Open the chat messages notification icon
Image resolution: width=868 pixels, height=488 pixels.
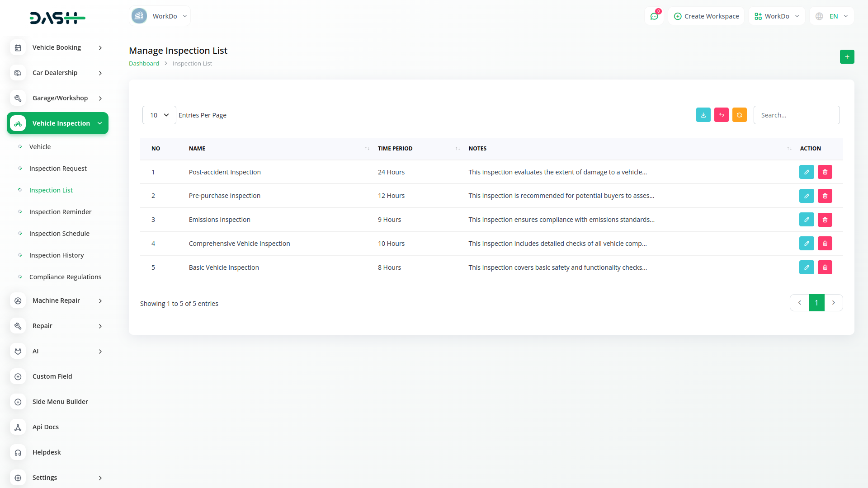(654, 16)
